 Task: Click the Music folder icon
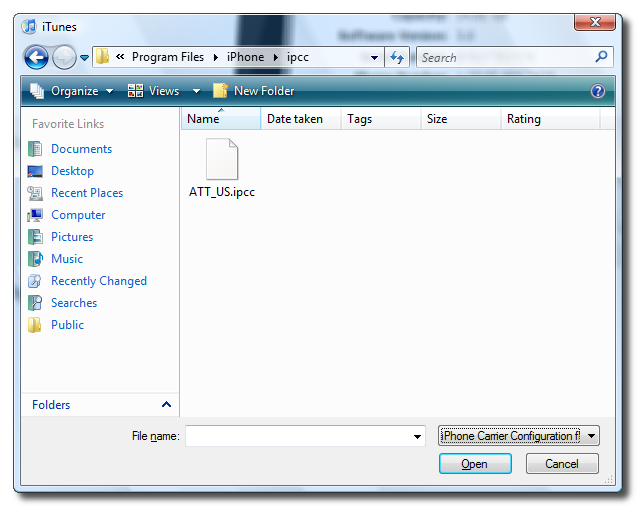pyautogui.click(x=35, y=259)
